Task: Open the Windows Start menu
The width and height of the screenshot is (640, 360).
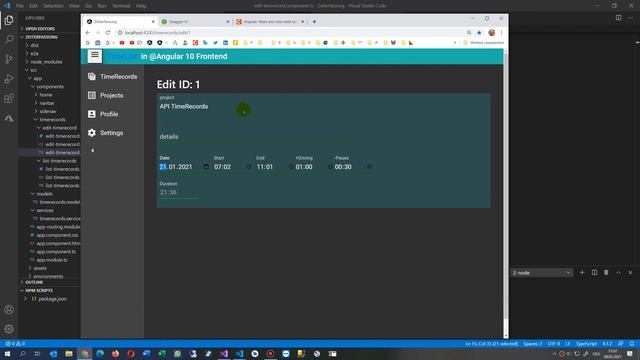Action: [7, 354]
